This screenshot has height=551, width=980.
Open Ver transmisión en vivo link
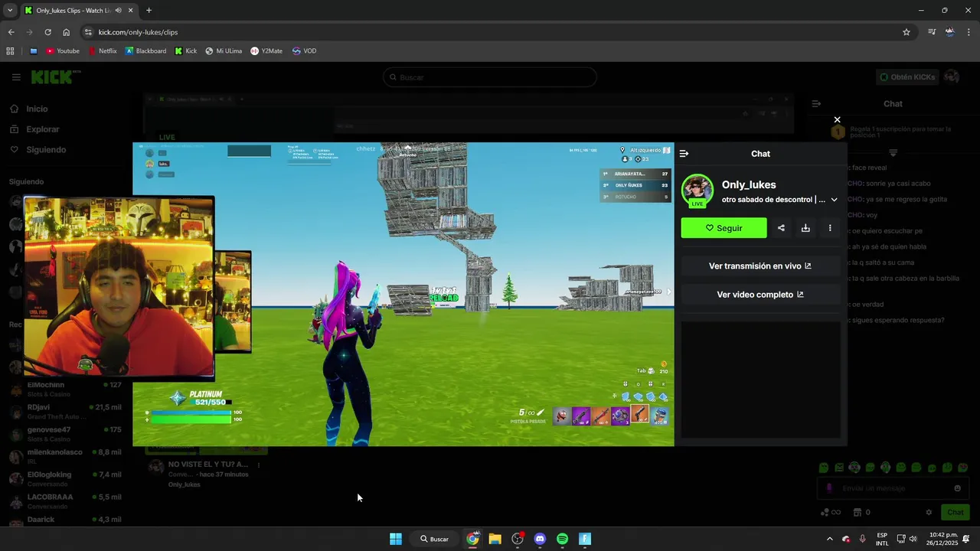(x=759, y=266)
